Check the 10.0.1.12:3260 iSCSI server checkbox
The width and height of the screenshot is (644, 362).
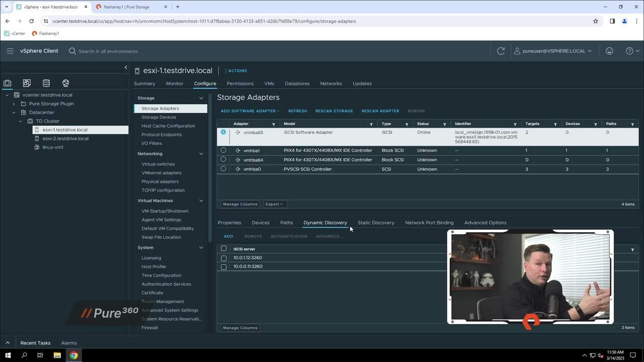coord(224,258)
